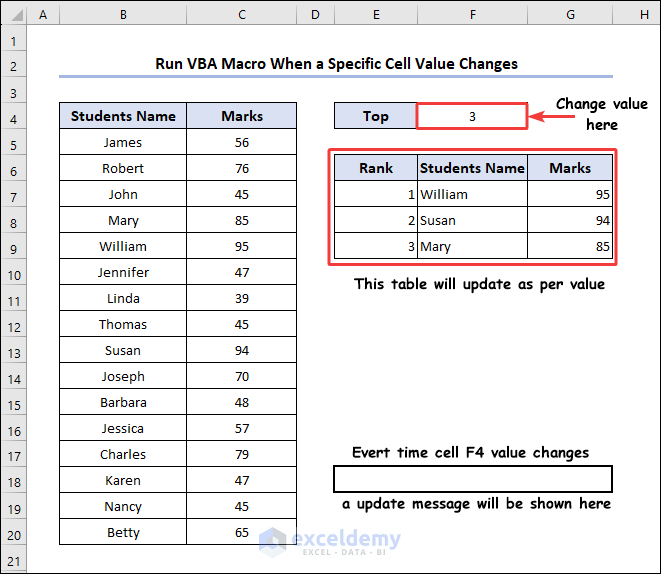Click marks 95 in rank table

click(570, 194)
